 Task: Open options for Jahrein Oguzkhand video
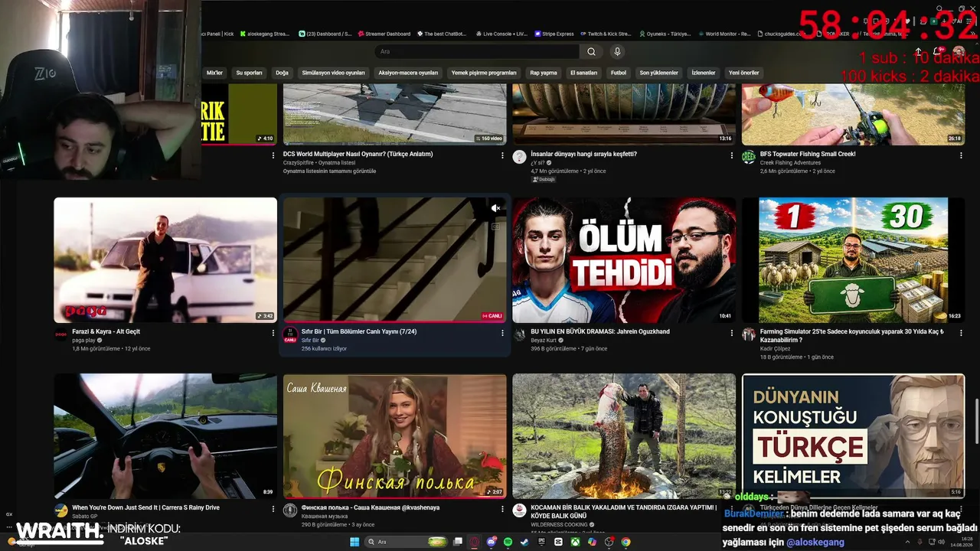point(732,333)
